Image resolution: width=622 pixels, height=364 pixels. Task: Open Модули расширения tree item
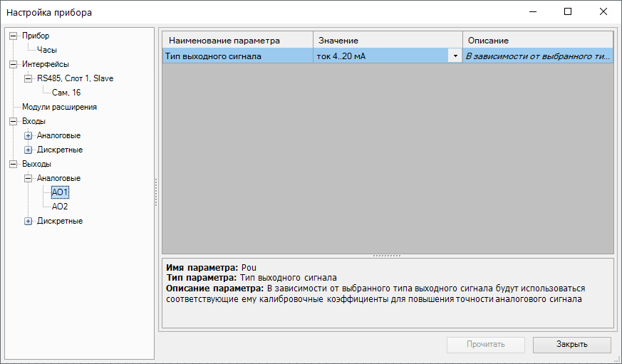click(59, 107)
